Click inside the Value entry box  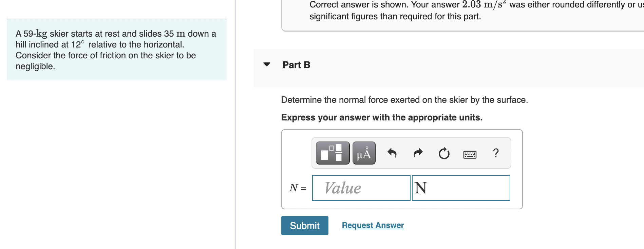coord(361,188)
